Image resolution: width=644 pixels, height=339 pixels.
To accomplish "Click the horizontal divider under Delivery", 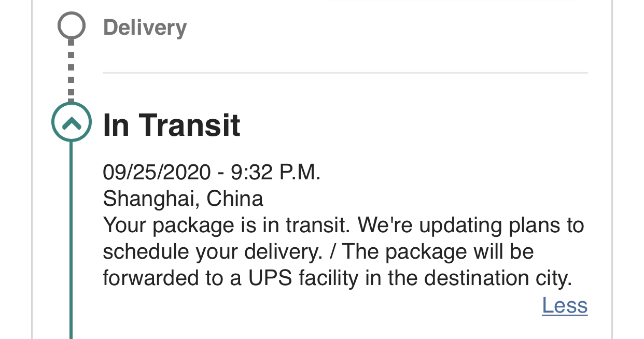I will pyautogui.click(x=345, y=73).
